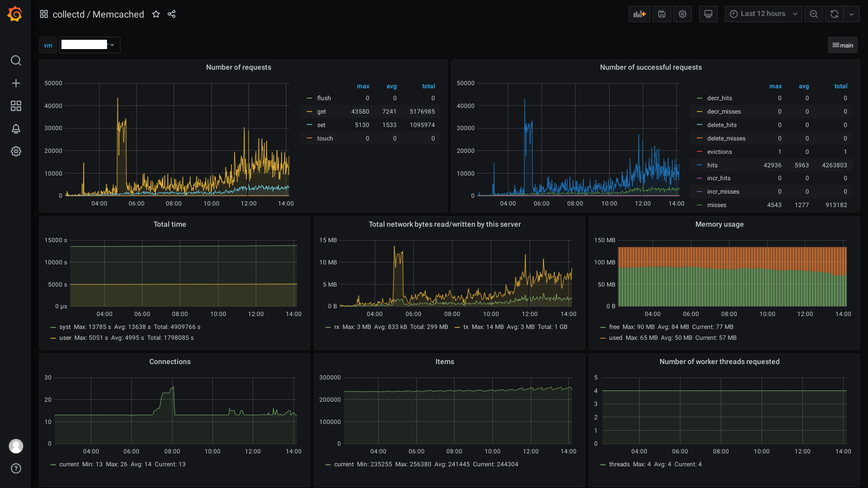Open the vm variable dropdown

(90, 45)
